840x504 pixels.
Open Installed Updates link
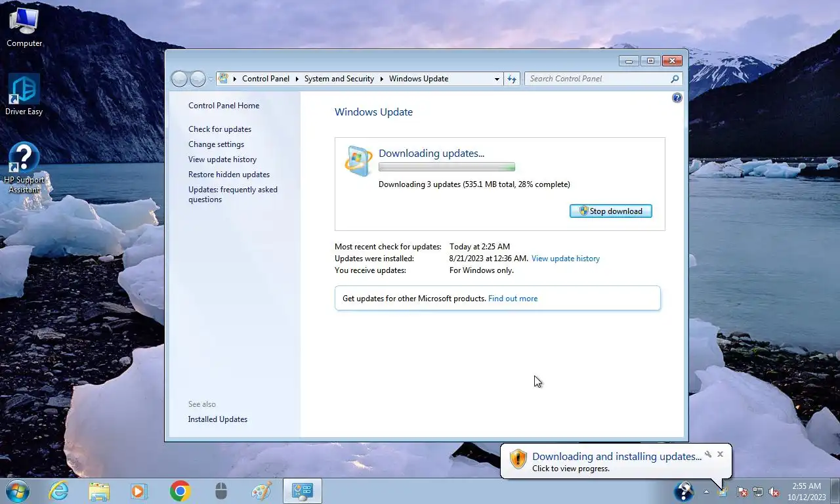tap(218, 419)
